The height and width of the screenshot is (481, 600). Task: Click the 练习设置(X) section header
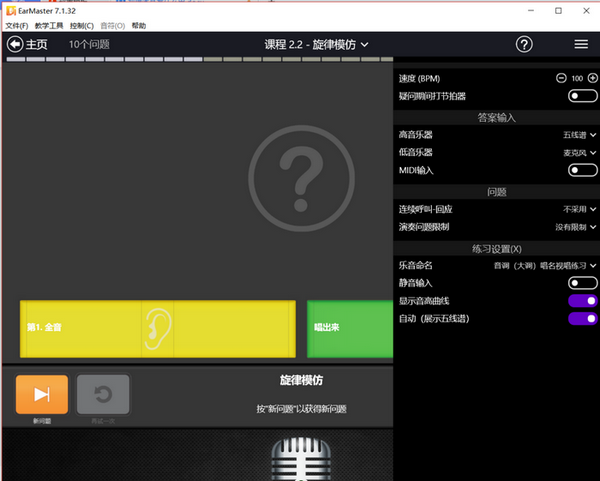pos(497,249)
